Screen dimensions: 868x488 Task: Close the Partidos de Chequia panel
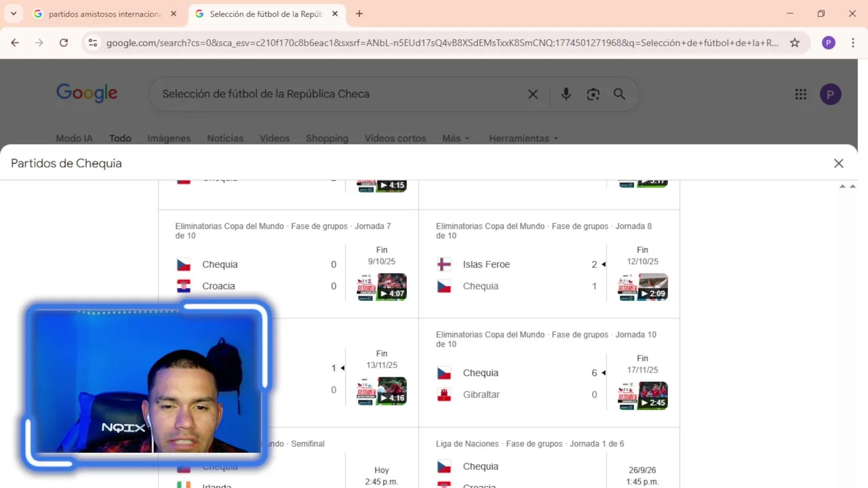click(839, 163)
